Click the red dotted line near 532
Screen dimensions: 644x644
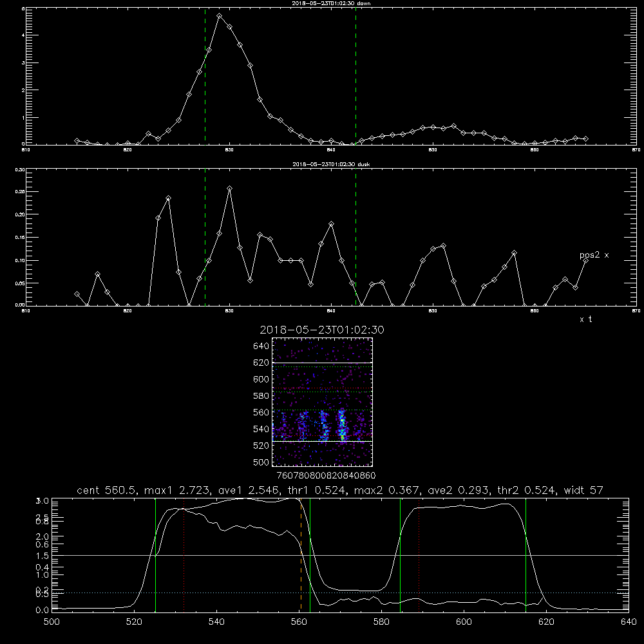(184, 555)
